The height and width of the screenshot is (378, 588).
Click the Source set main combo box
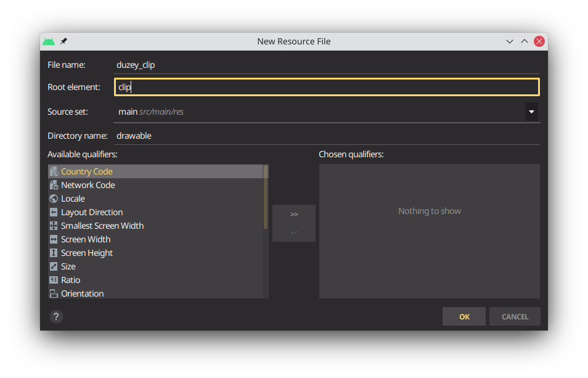tap(326, 112)
